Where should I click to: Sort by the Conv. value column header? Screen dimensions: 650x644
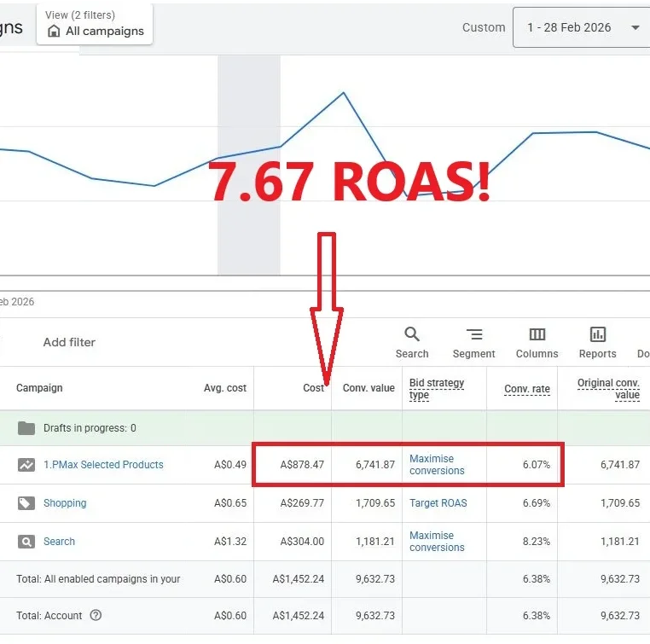click(x=369, y=388)
